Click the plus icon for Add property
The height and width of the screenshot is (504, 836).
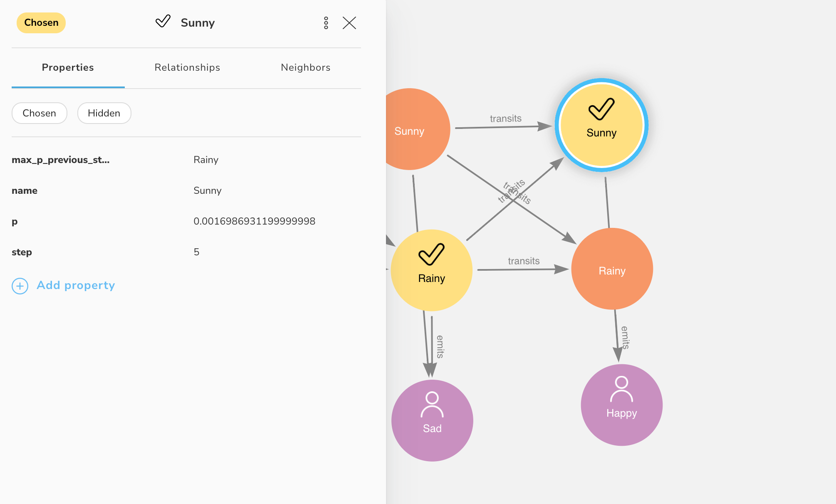pos(20,286)
